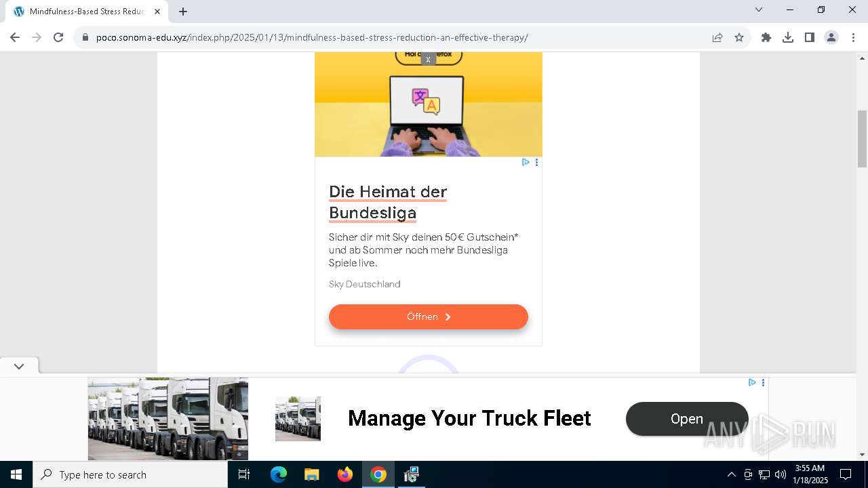Viewport: 868px width, 488px height.
Task: Toggle Chrome side panel icon
Action: pyautogui.click(x=810, y=37)
